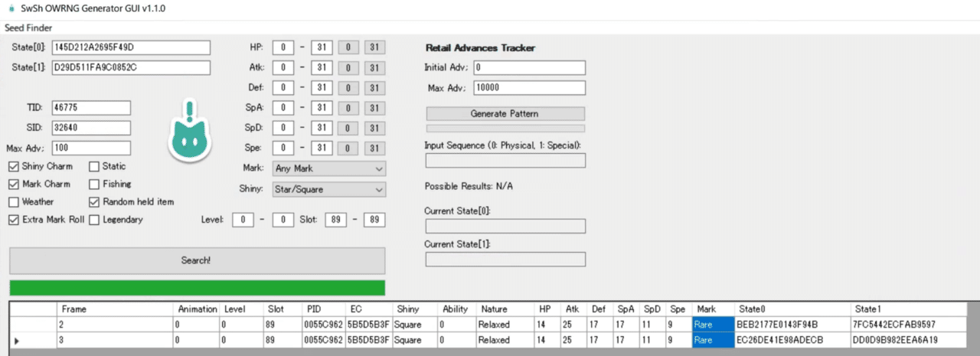Open the Shiny Star/Square dropdown
The image size is (980, 356).
[329, 189]
